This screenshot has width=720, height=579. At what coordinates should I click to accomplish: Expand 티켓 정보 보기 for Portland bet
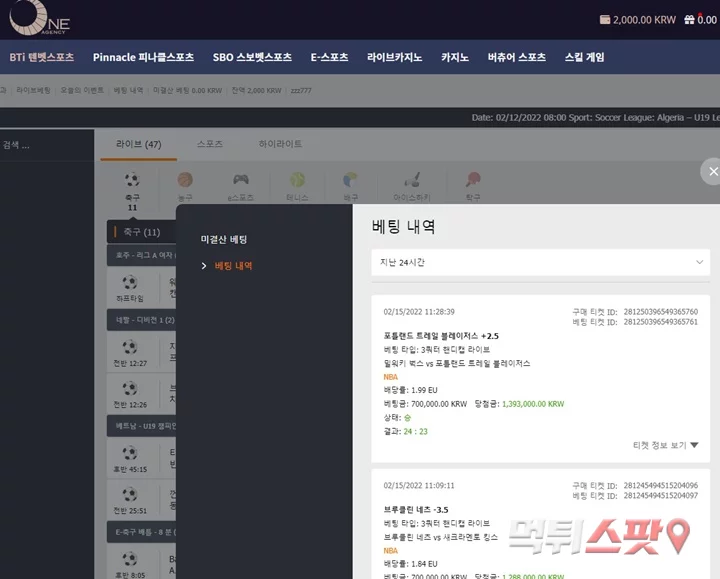click(x=665, y=445)
